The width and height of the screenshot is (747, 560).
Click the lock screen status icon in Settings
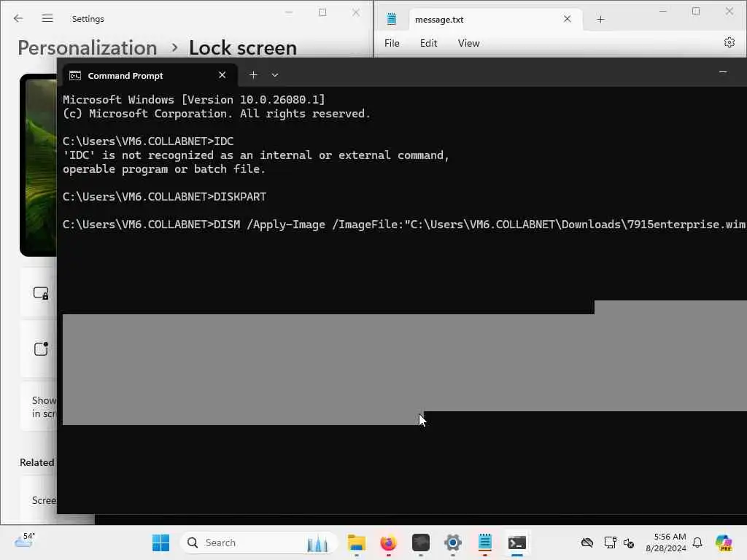41,349
